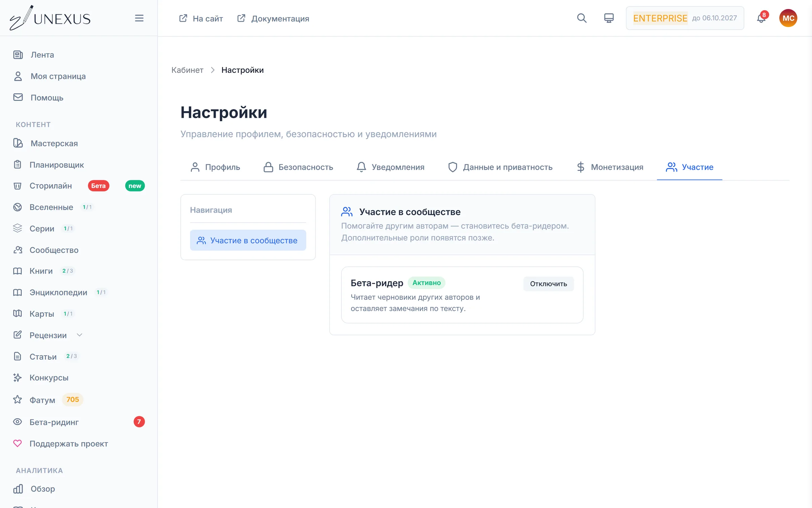Viewport: 812px width, 508px height.
Task: Open the notifications bell with badge 8
Action: 761,18
